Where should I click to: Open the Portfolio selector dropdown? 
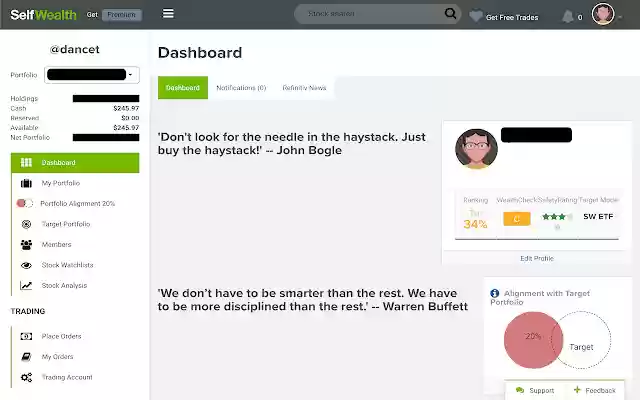92,75
